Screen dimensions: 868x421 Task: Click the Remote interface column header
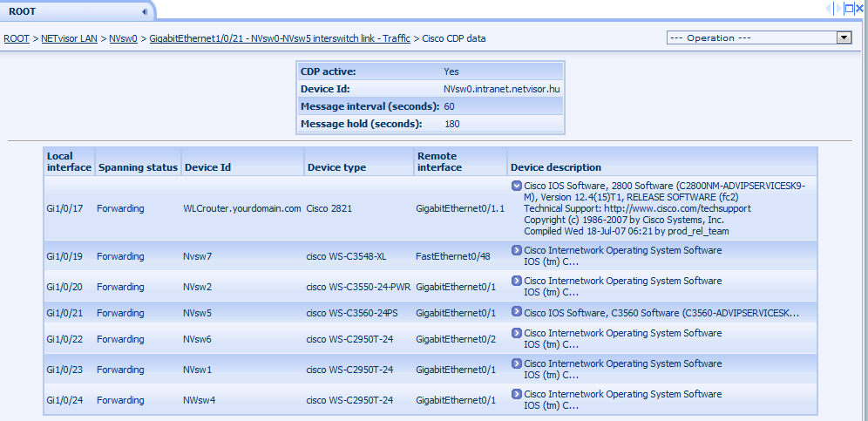coord(460,161)
